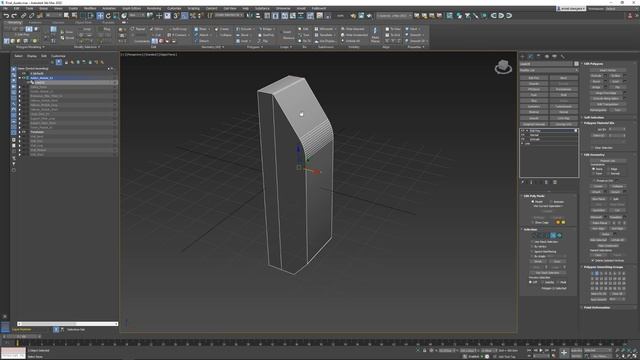
Task: Click Remove Modifier trash icon below stack
Action: 547,182
